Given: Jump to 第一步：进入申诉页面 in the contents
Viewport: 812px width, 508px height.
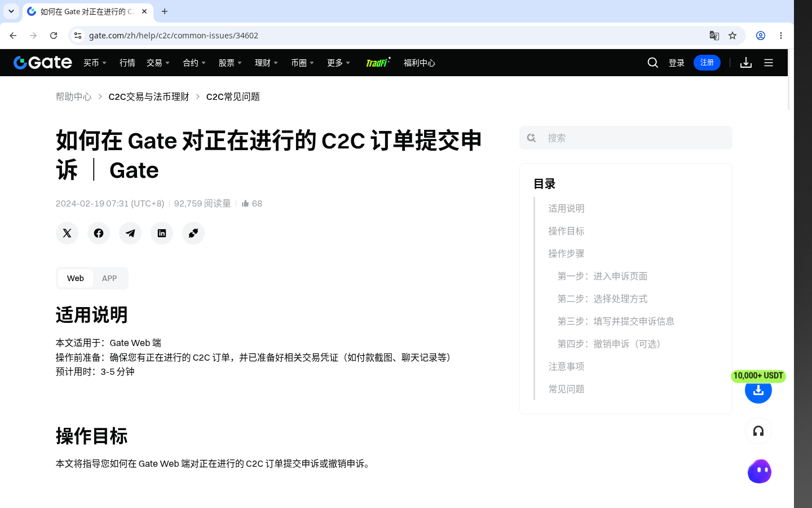Looking at the screenshot, I should click(x=602, y=276).
